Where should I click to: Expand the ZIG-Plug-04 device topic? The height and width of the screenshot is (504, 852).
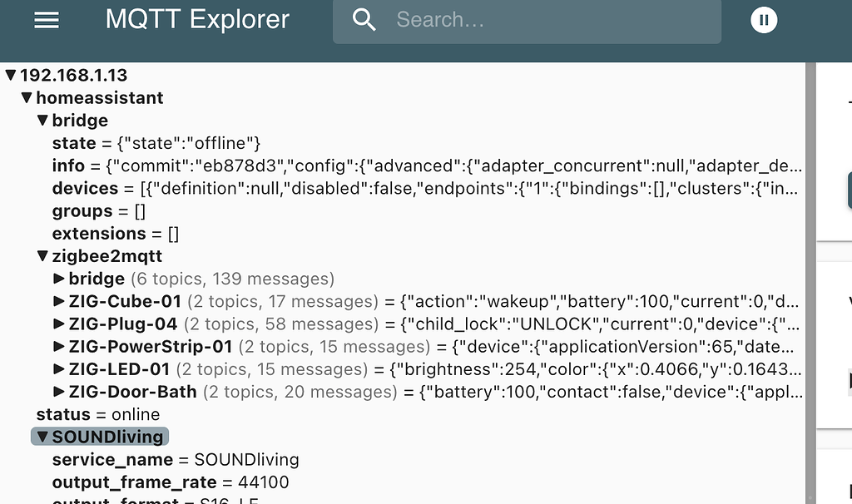pyautogui.click(x=57, y=324)
